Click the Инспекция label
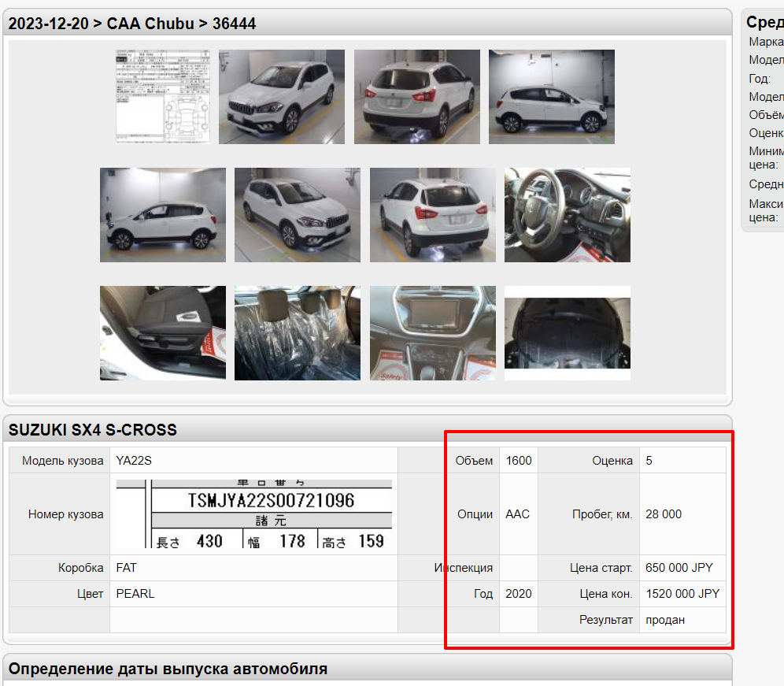Screen dimensions: 784x686 point(464,568)
